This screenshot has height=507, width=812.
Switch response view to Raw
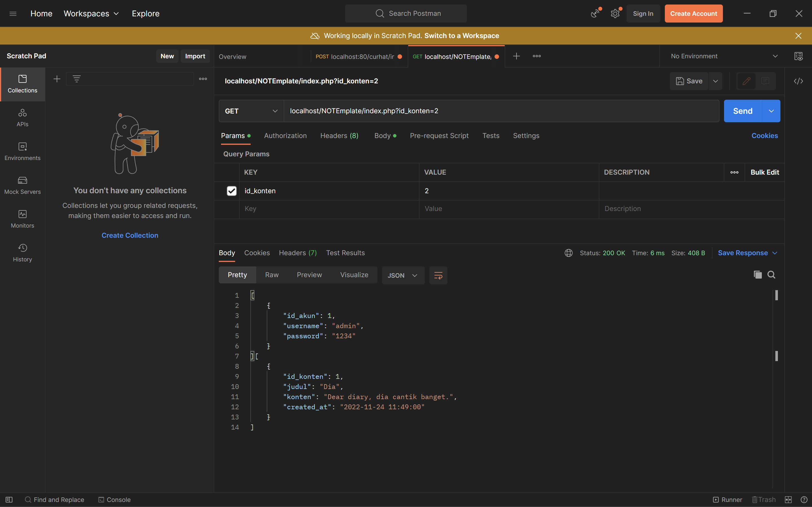[272, 275]
